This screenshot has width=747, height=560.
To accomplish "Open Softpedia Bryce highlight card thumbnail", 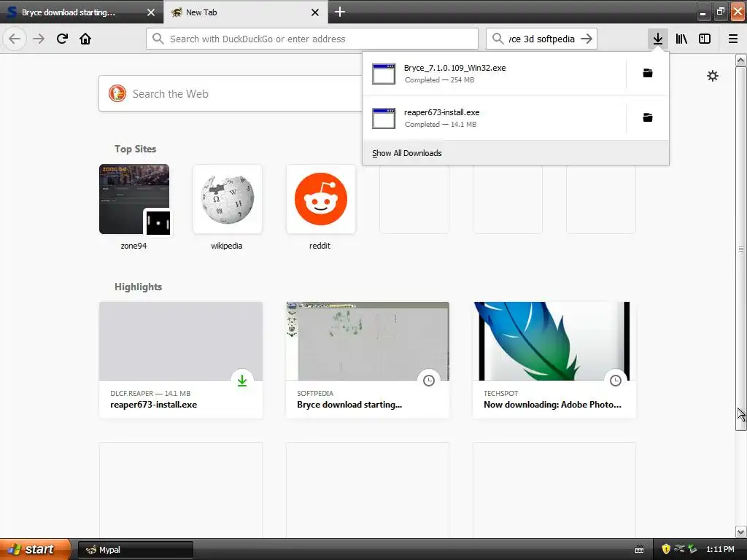I will 368,341.
